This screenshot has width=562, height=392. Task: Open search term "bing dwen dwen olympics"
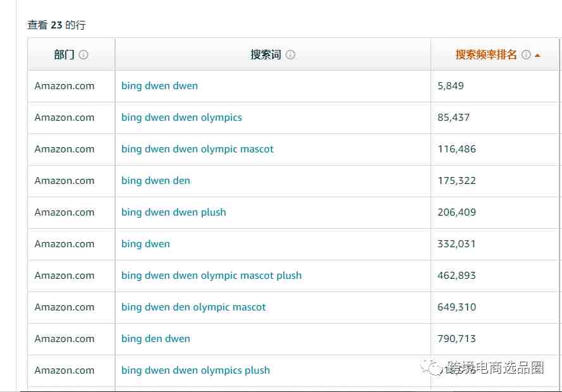[x=181, y=118]
